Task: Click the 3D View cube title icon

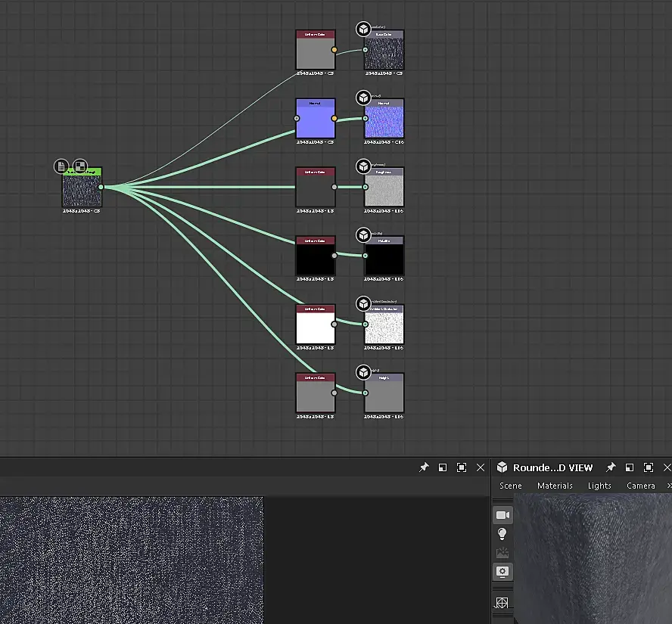Action: point(502,467)
